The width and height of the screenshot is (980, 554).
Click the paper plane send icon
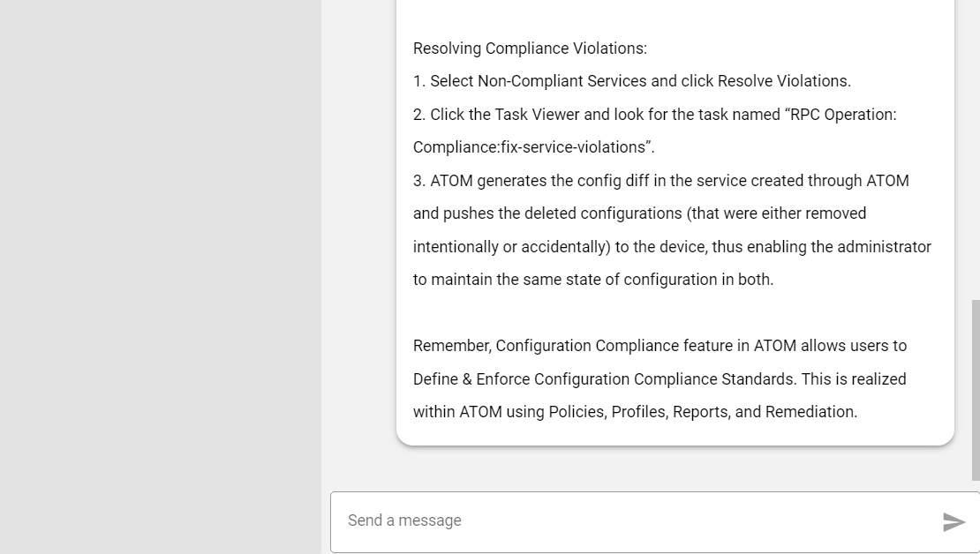[x=954, y=521]
